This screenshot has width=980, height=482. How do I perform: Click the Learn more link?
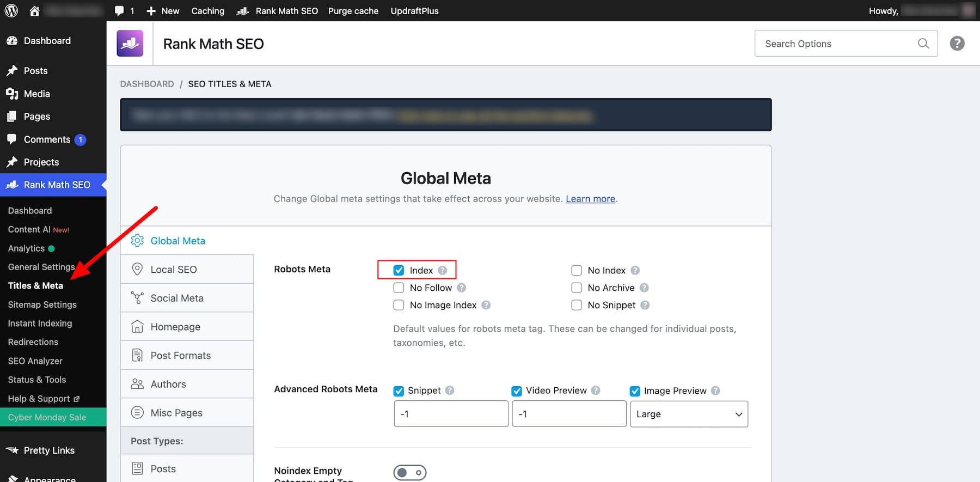click(x=590, y=199)
